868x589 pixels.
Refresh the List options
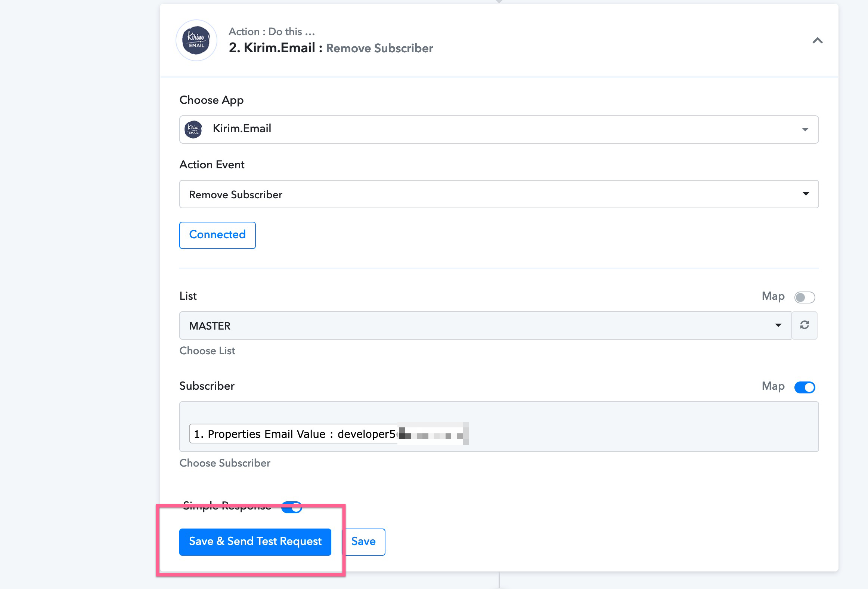(x=805, y=325)
